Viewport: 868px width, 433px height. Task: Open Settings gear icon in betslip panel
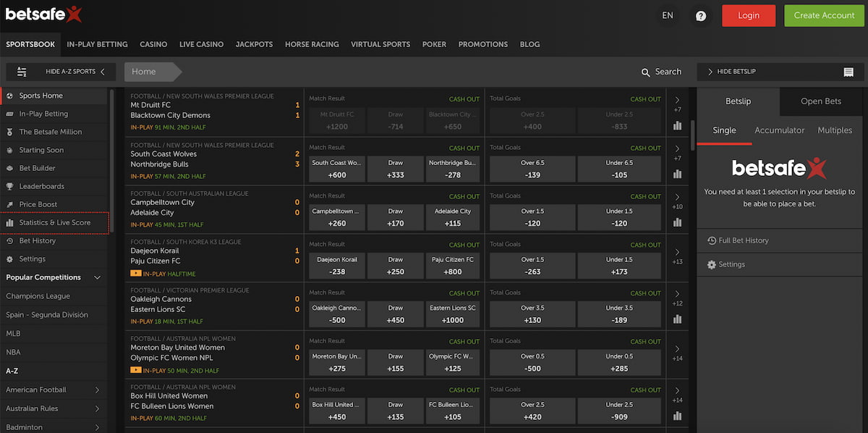(x=711, y=265)
